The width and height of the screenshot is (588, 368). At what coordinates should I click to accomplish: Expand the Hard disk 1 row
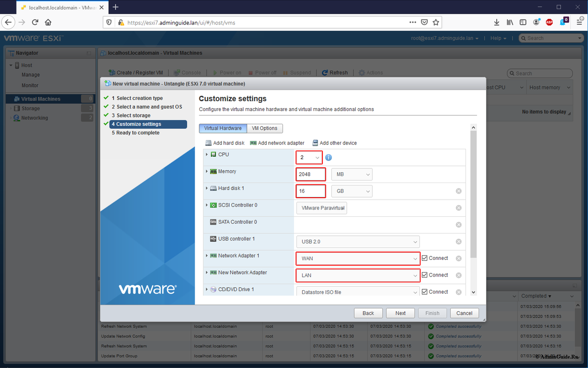pos(207,188)
